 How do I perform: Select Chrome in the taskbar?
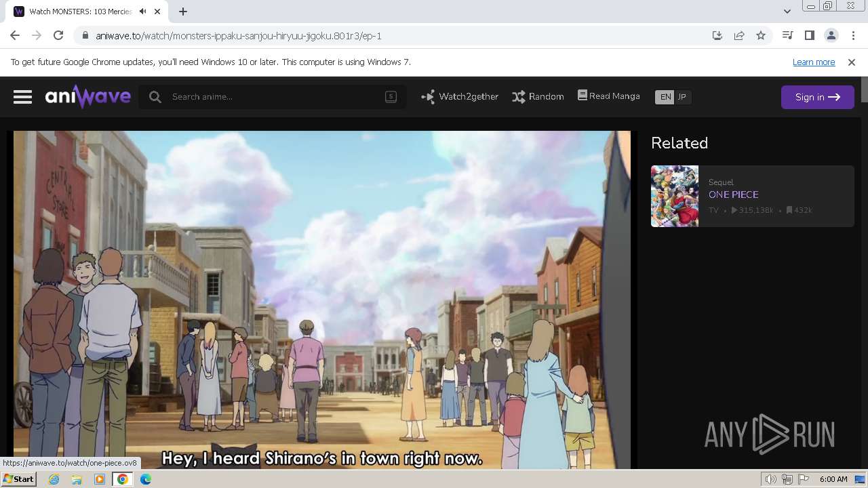click(x=122, y=479)
